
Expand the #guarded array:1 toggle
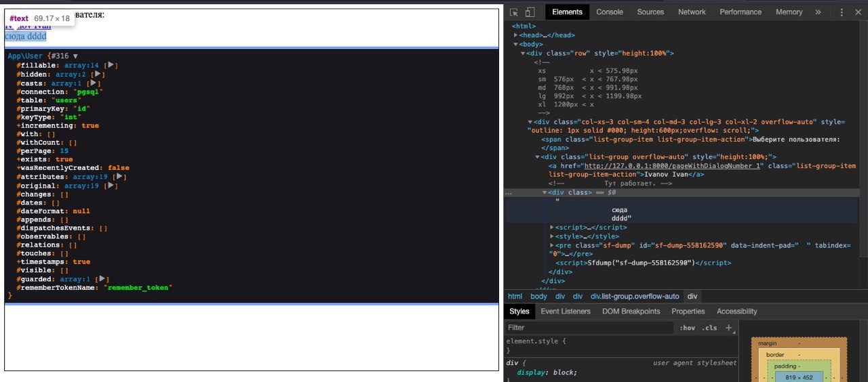pos(104,279)
